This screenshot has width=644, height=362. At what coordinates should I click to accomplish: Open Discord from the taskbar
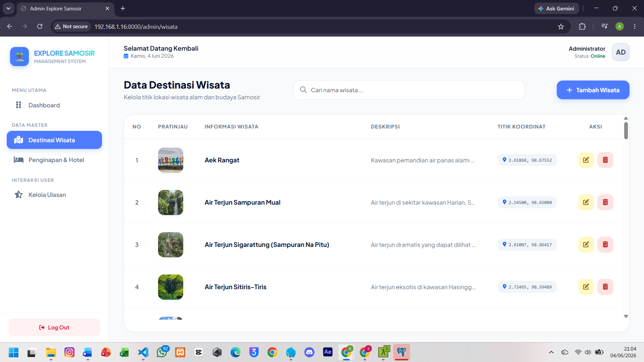309,352
